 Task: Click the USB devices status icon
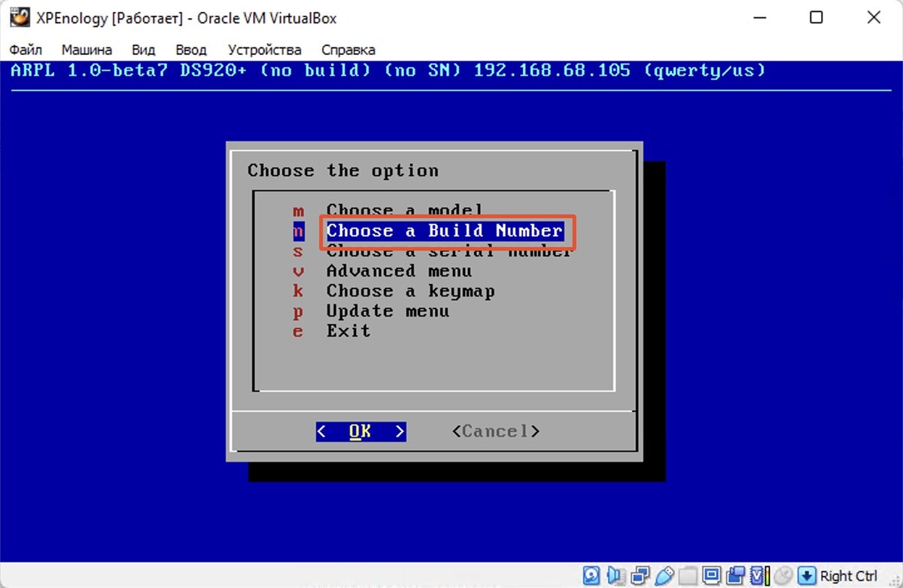(664, 576)
